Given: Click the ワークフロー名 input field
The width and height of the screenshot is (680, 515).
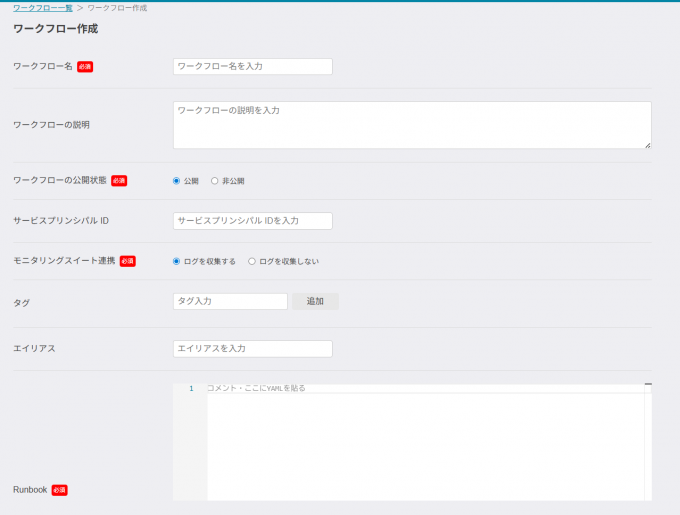Looking at the screenshot, I should (253, 66).
